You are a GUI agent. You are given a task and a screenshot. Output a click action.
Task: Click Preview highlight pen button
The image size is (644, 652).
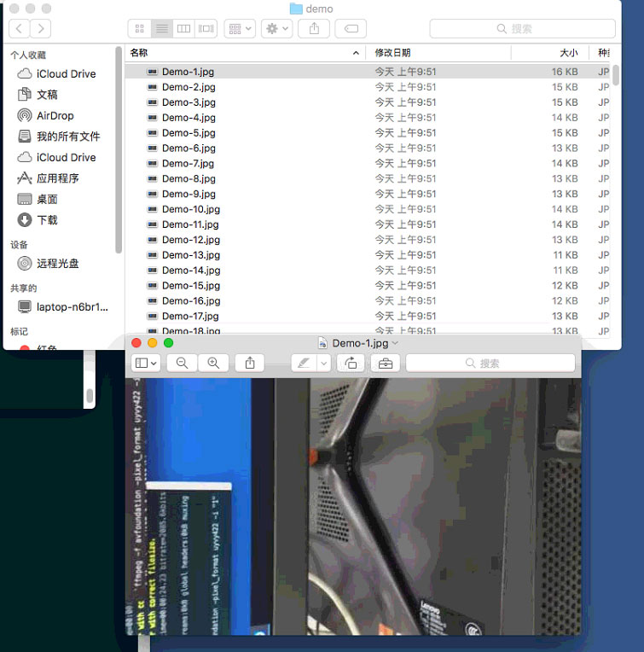tap(304, 363)
